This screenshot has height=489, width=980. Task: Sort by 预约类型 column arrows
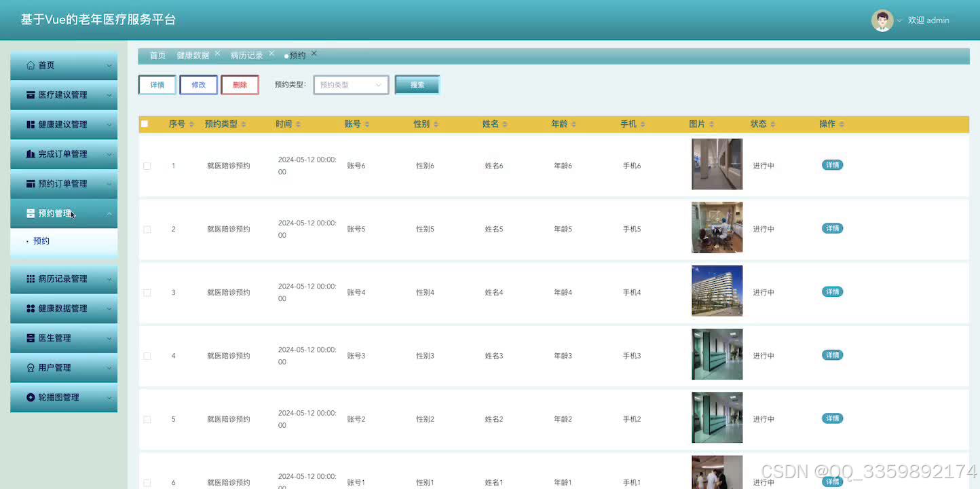[244, 124]
